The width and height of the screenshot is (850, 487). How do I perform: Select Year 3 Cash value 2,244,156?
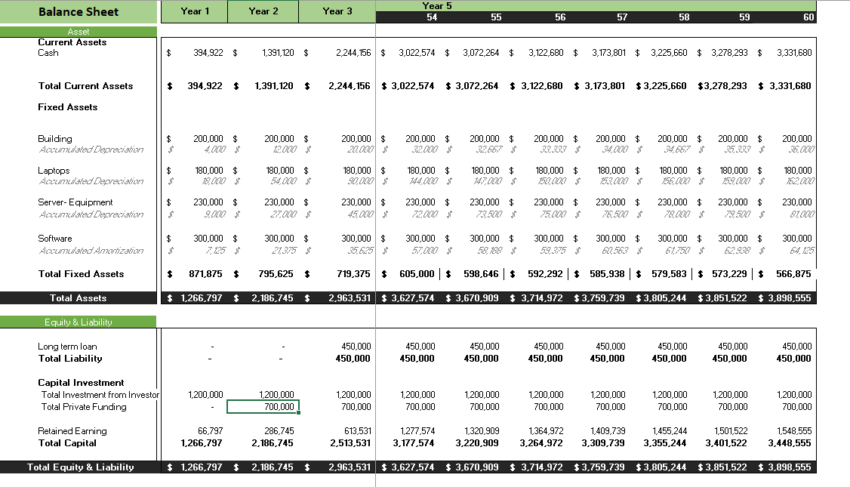pyautogui.click(x=353, y=53)
